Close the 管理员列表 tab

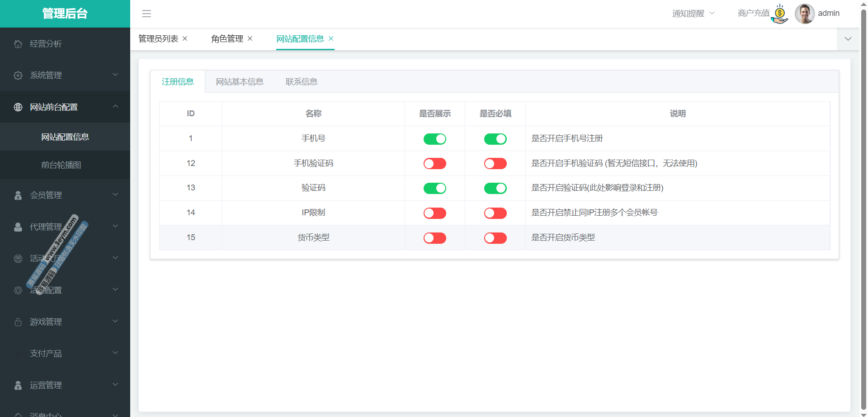click(x=185, y=39)
